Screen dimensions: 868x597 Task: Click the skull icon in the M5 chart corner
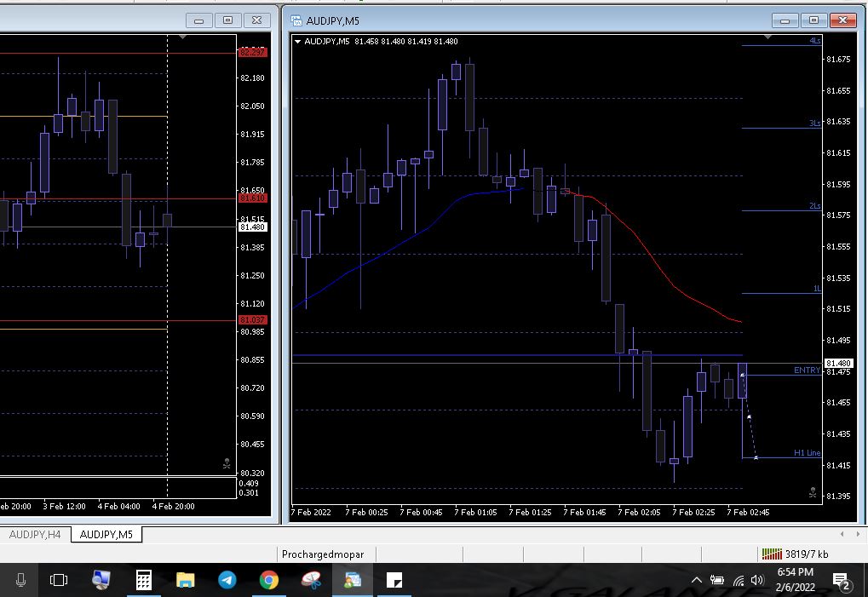click(813, 492)
